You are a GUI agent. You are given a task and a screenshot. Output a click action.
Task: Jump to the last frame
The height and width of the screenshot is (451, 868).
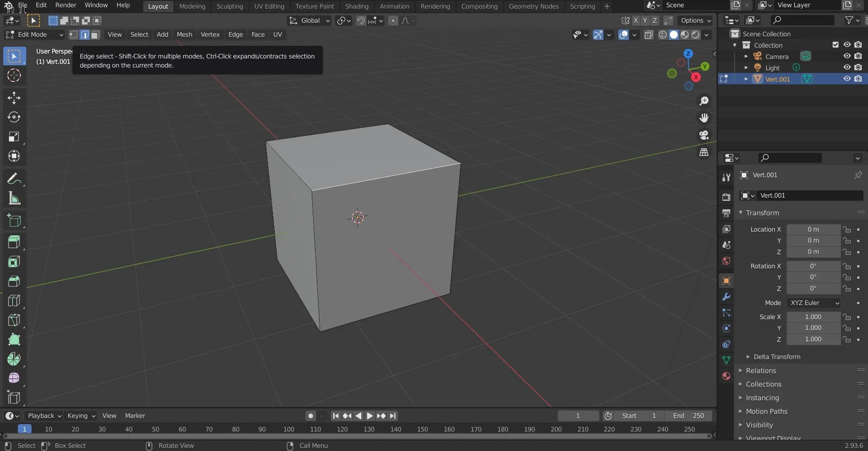pyautogui.click(x=393, y=416)
